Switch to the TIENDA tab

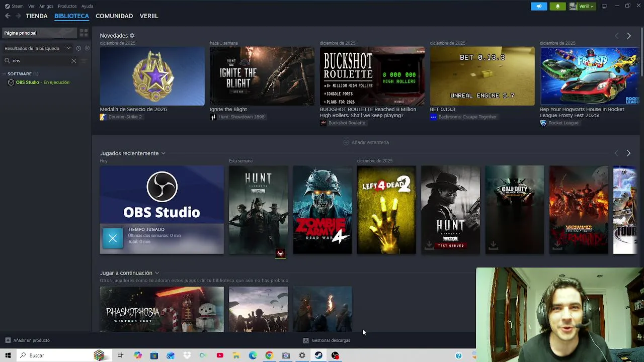37,16
